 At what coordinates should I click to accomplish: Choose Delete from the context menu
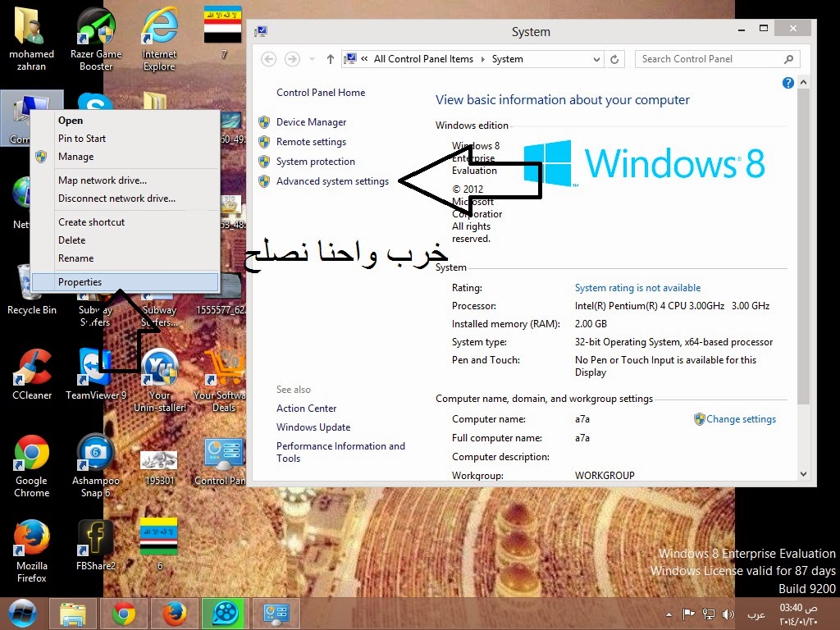(x=125, y=240)
